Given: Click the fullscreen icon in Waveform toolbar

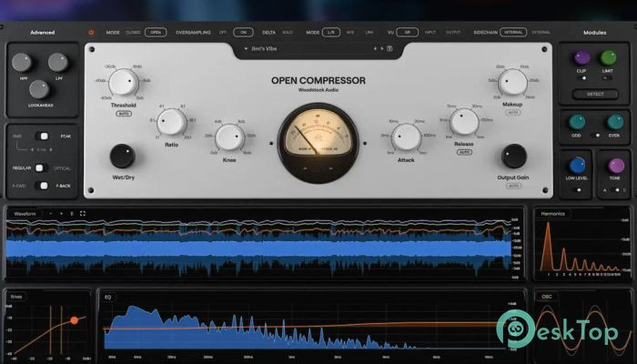Looking at the screenshot, I should [83, 214].
